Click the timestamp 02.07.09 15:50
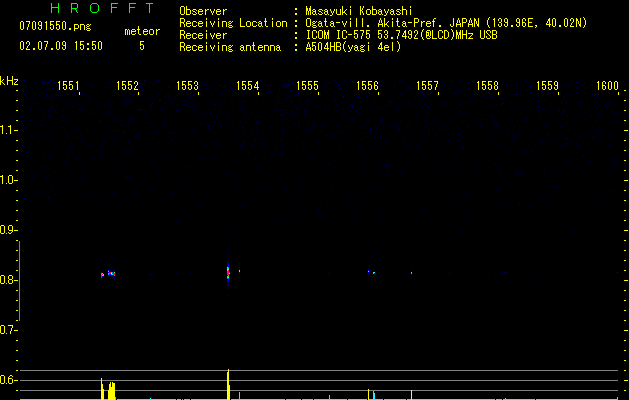The height and width of the screenshot is (400, 629). pyautogui.click(x=61, y=46)
